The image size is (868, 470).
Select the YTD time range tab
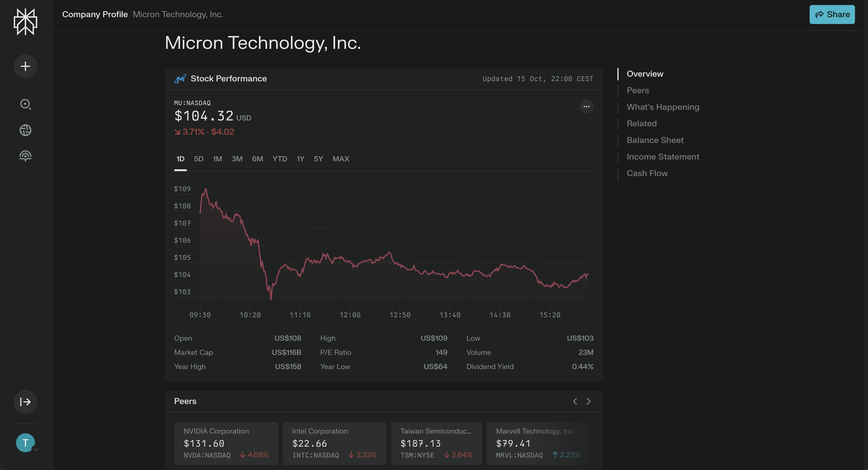point(280,159)
